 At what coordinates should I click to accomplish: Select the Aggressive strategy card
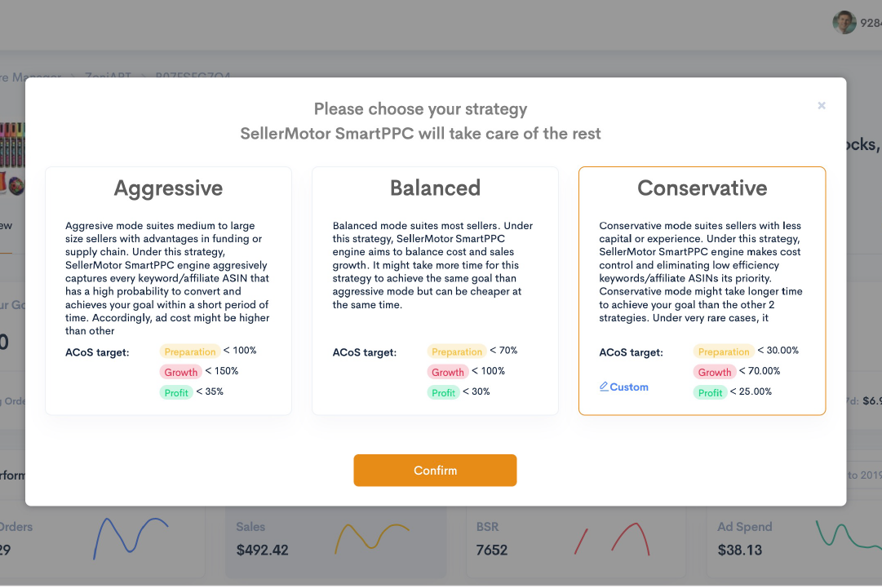168,290
